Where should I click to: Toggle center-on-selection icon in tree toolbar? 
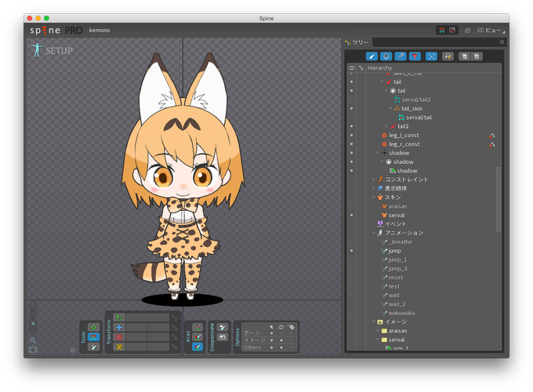[431, 56]
